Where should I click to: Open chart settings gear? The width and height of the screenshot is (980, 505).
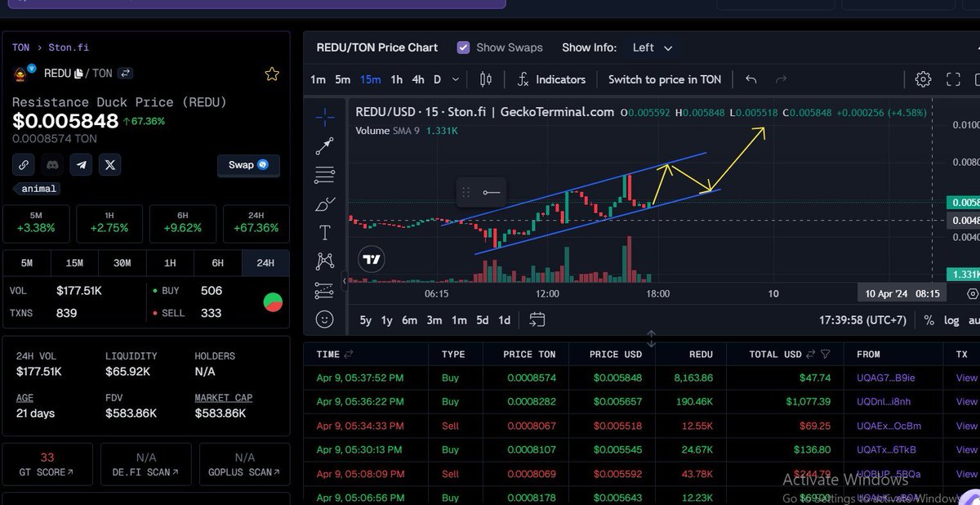point(923,79)
